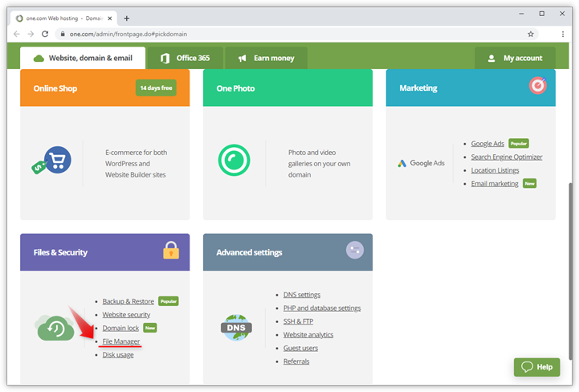Open a new browser tab
Image resolution: width=579 pixels, height=392 pixels.
pyautogui.click(x=127, y=18)
